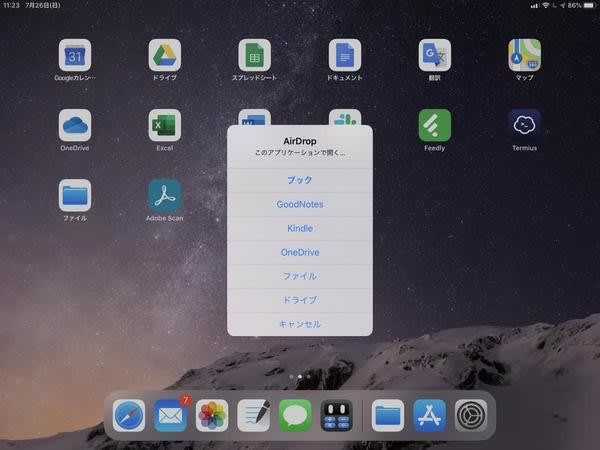Open the calculator app in dock
The height and width of the screenshot is (450, 600).
[336, 416]
